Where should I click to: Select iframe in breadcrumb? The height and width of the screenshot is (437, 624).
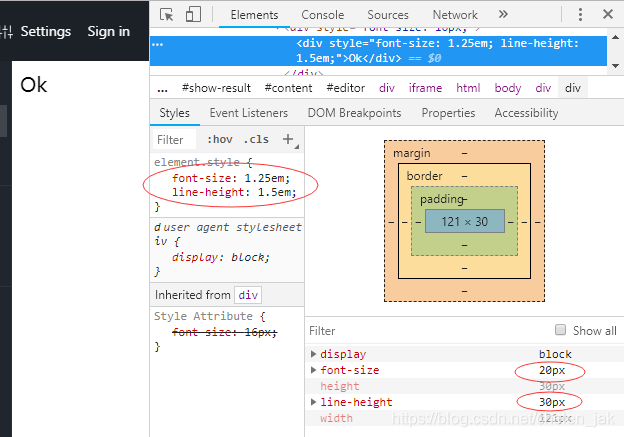425,88
